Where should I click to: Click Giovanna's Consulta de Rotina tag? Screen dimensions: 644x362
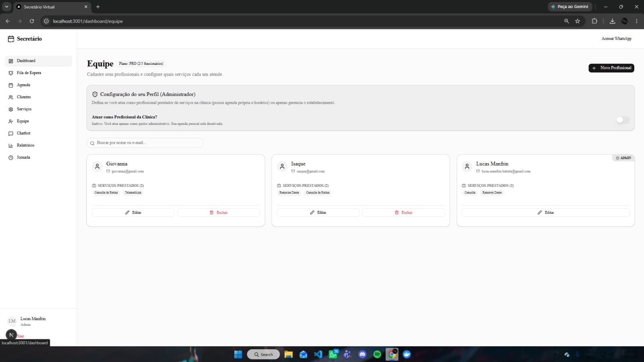(x=106, y=193)
